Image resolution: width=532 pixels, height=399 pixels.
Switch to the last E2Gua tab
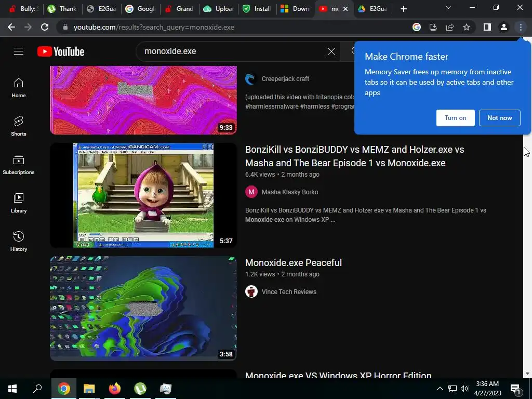click(x=373, y=9)
